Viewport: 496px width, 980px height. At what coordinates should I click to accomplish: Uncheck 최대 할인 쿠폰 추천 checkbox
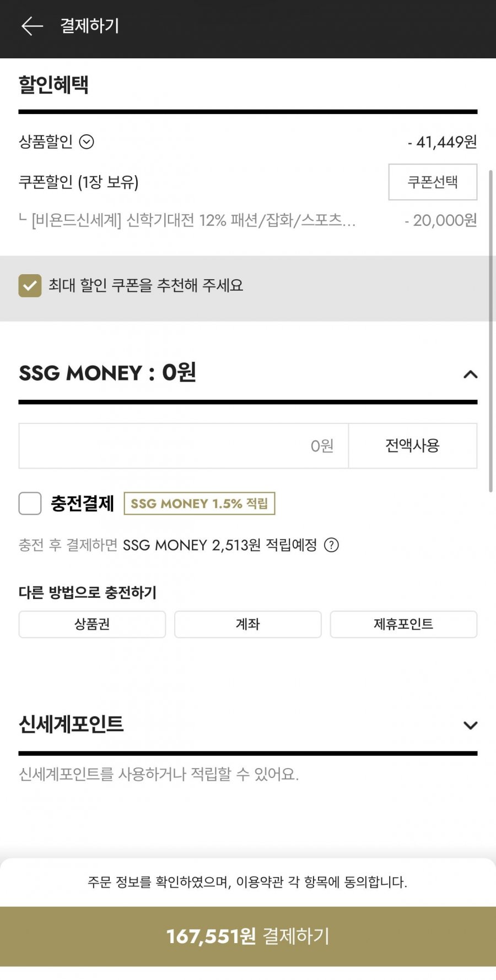tap(30, 286)
